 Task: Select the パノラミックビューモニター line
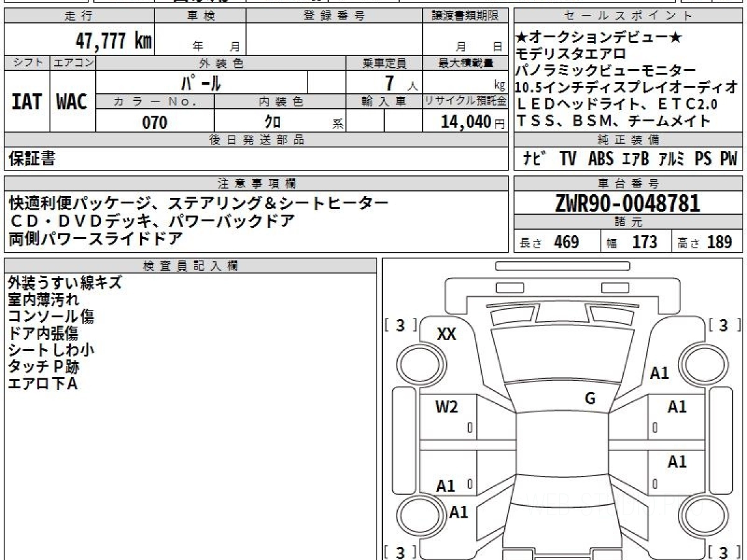[606, 72]
